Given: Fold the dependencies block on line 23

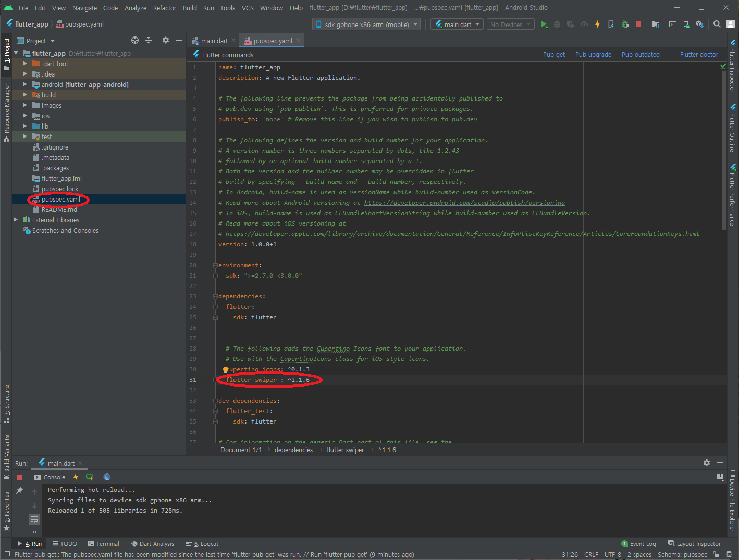Looking at the screenshot, I should 215,296.
